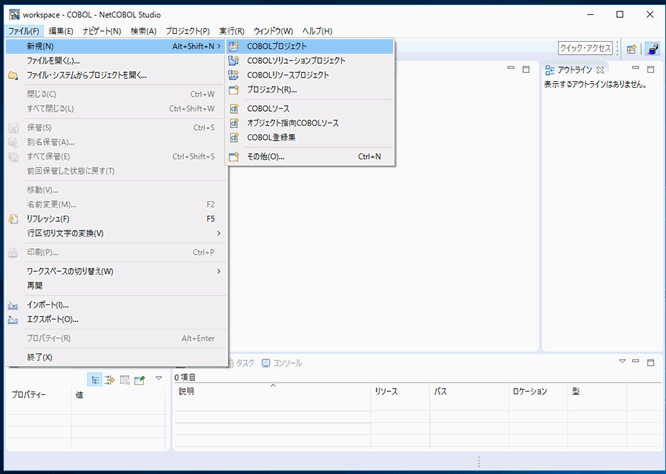Choose プロジェクト(R)... from the submenu
The width and height of the screenshot is (666, 474).
(x=310, y=90)
